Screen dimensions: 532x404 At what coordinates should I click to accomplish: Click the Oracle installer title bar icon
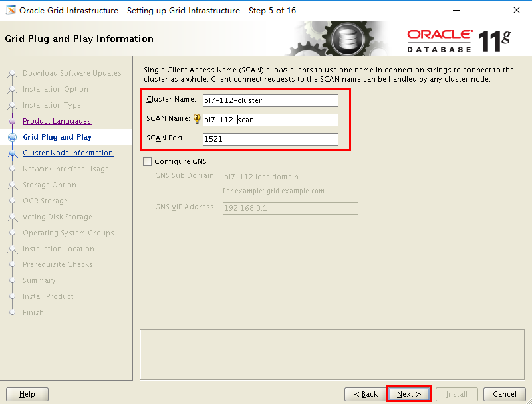tap(11, 10)
